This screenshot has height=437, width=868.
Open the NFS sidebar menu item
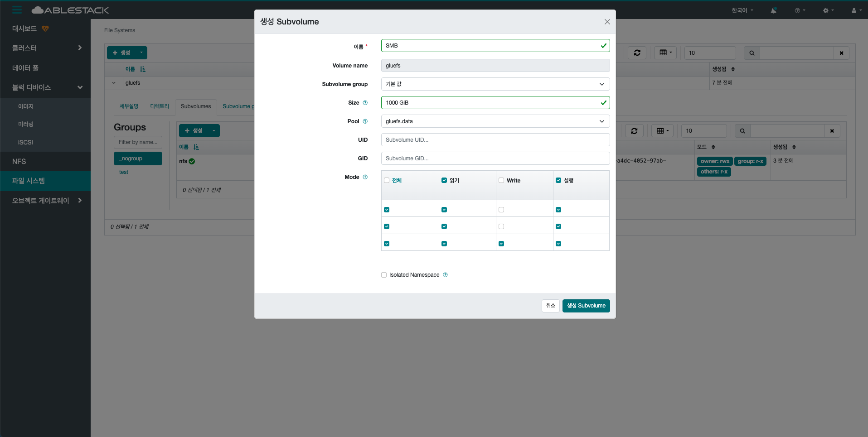pos(19,161)
